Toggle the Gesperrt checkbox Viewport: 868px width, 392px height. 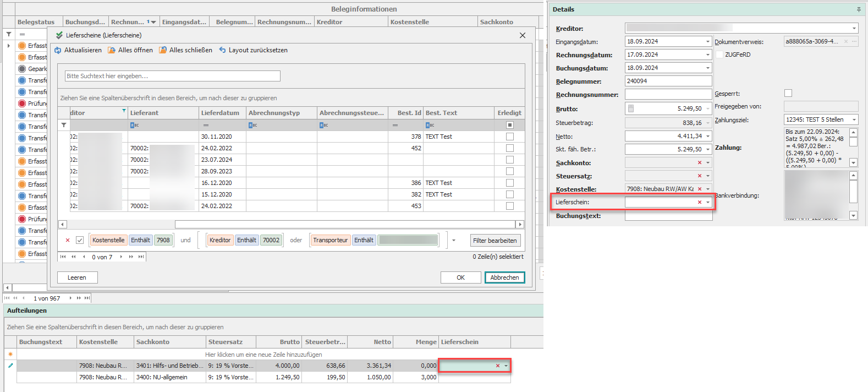click(x=788, y=94)
